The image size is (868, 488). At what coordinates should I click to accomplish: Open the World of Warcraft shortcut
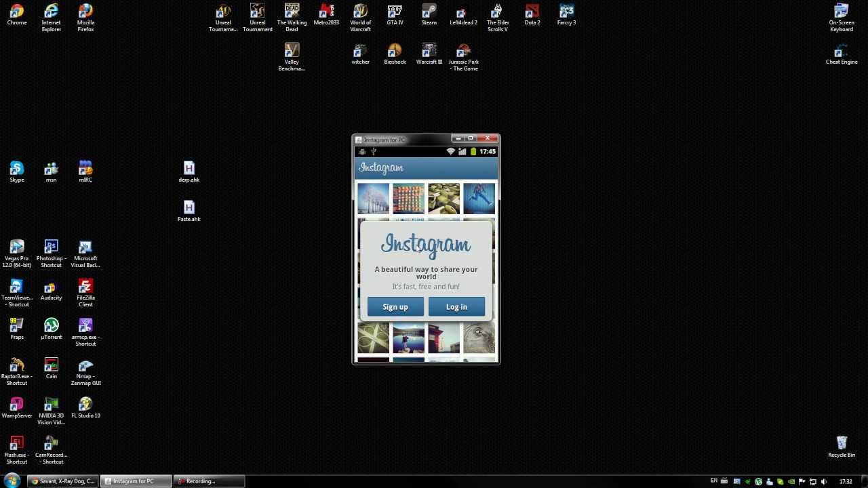click(360, 18)
